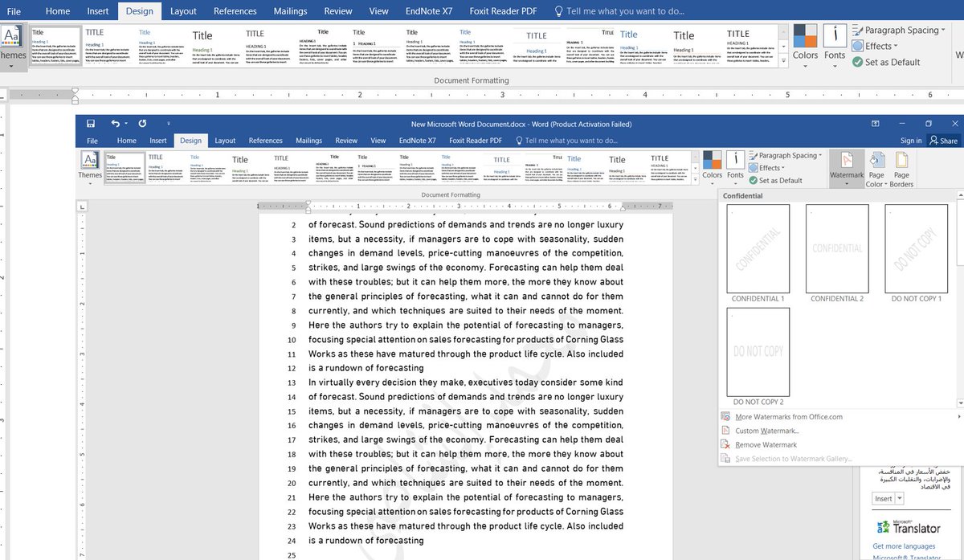Switch to Review tab in the outer window
This screenshot has height=560, width=964.
[x=338, y=11]
